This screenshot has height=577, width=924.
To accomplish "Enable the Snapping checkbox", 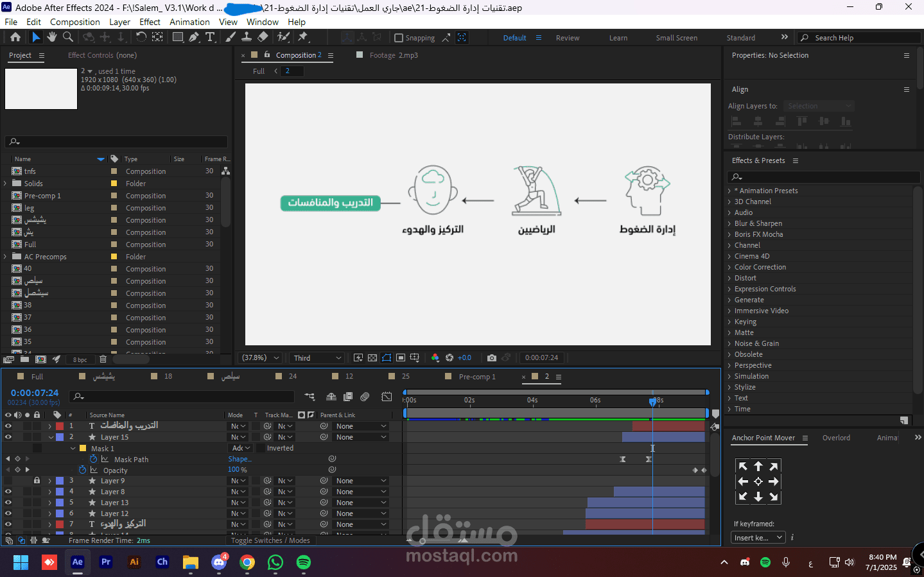I will (x=399, y=38).
